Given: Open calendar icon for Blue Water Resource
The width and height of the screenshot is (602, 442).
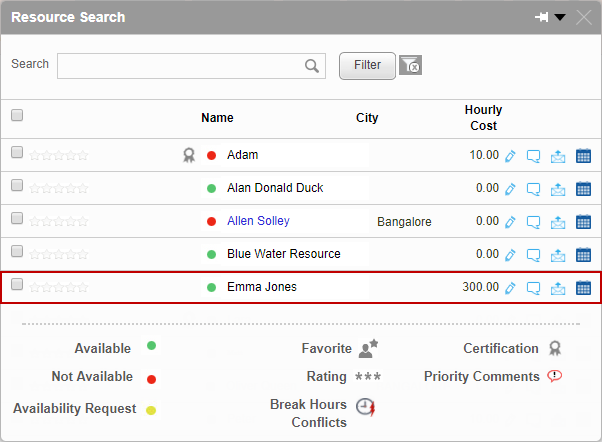Looking at the screenshot, I should click(x=584, y=255).
